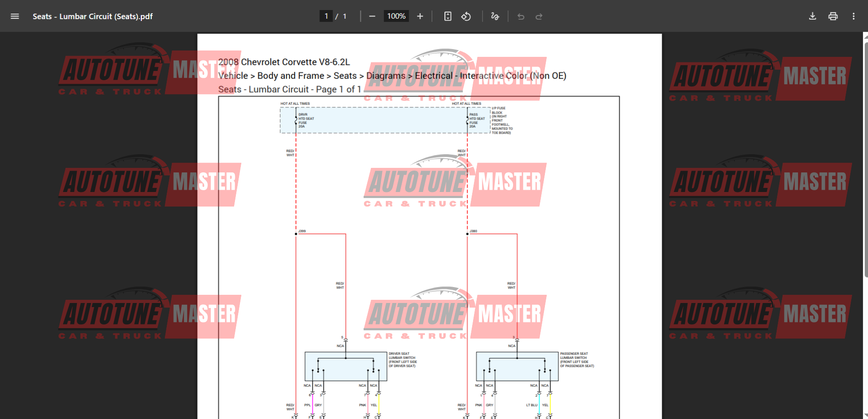Screen dimensions: 868x419
Task: Click the undo arrow icon
Action: (x=521, y=16)
